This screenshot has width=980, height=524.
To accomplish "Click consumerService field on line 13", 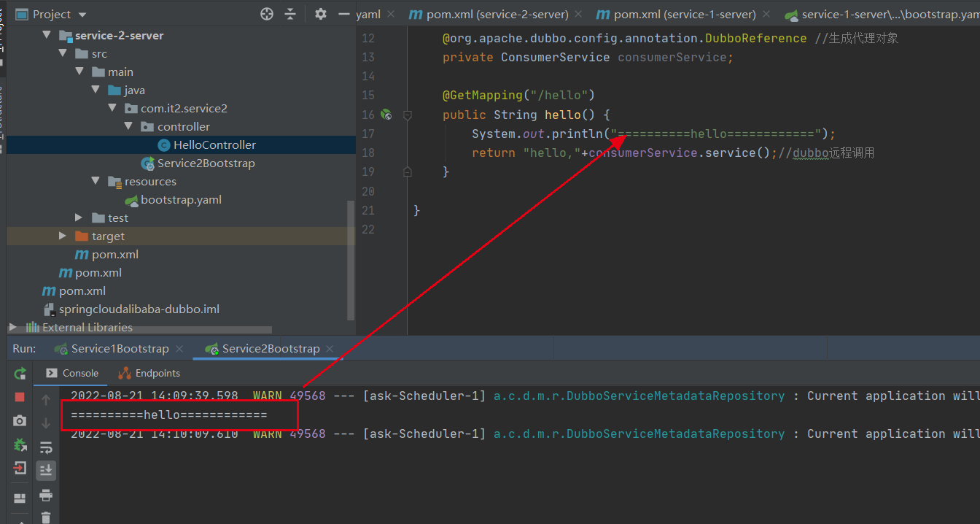I will pyautogui.click(x=672, y=57).
